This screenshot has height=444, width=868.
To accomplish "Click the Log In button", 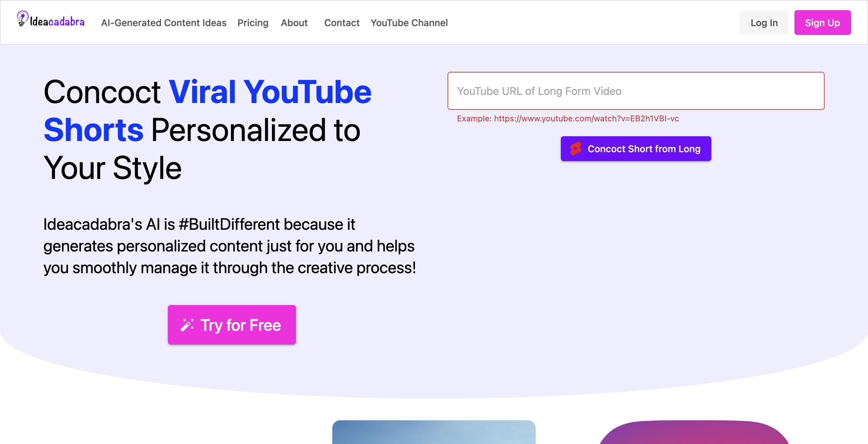I will pos(764,23).
